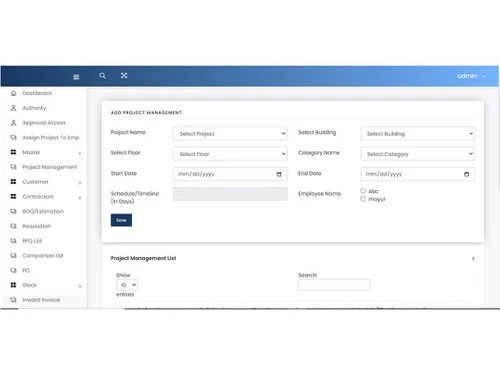
Task: Open the Select Project dropdown
Action: 230,134
